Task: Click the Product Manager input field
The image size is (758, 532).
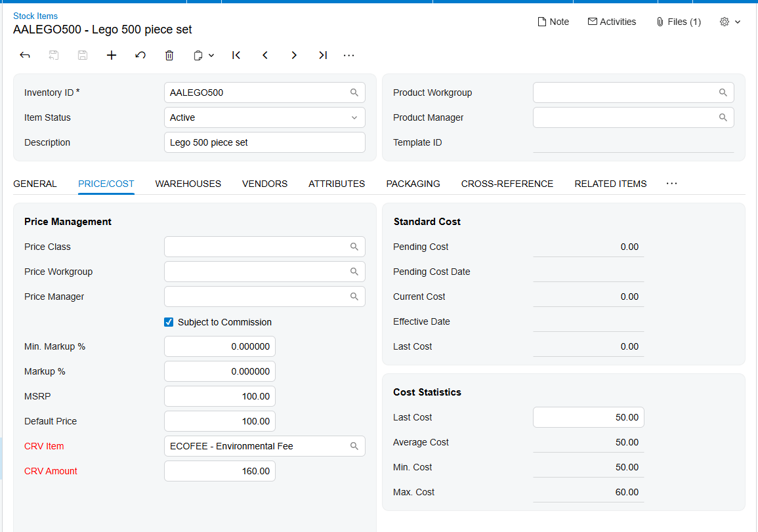Action: pos(633,117)
